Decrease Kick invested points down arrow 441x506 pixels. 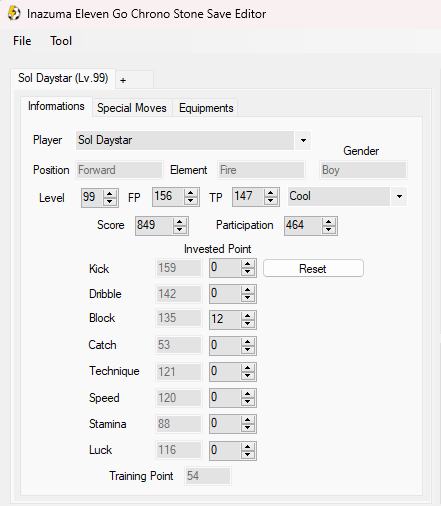[x=248, y=272]
